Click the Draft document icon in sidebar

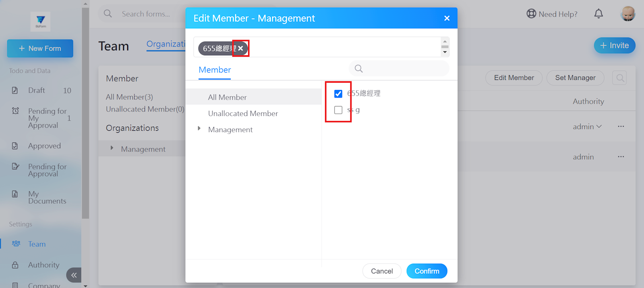click(15, 90)
